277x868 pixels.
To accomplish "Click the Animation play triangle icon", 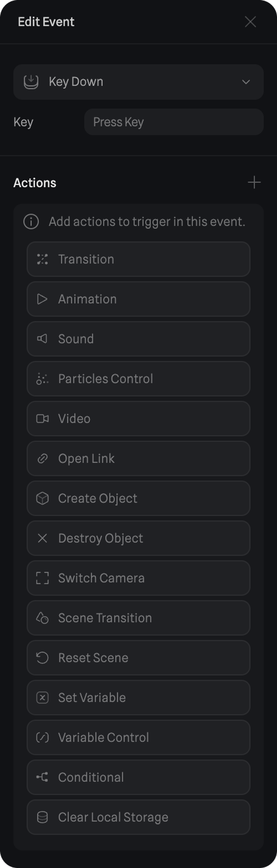I will tap(43, 299).
